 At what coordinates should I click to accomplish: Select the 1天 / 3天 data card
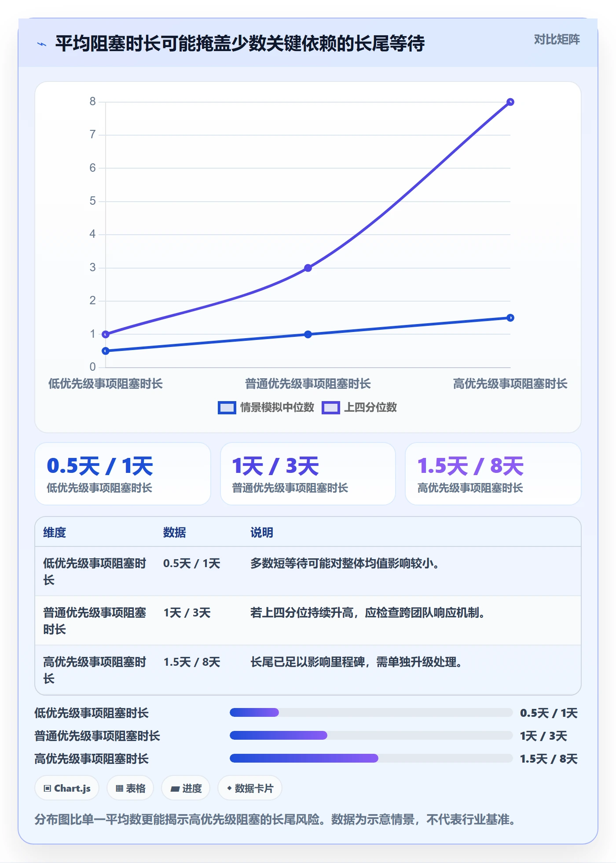(308, 474)
